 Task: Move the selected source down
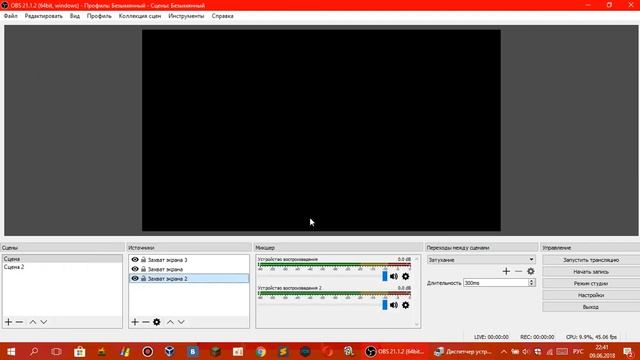181,322
